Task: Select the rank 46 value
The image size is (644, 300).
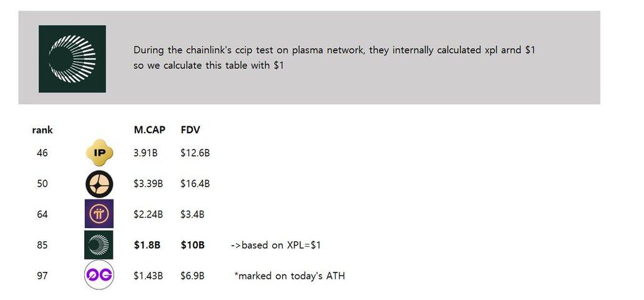Action: 42,153
